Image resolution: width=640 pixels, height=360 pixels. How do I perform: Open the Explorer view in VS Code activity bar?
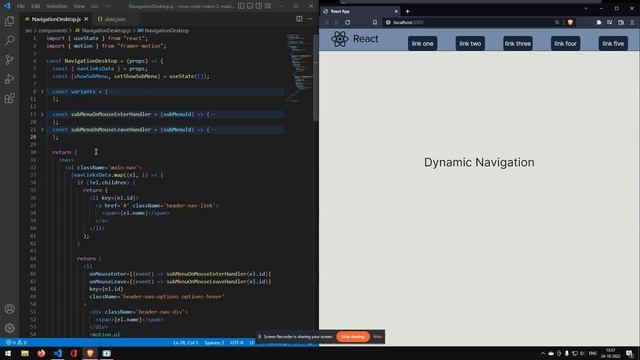(9, 21)
